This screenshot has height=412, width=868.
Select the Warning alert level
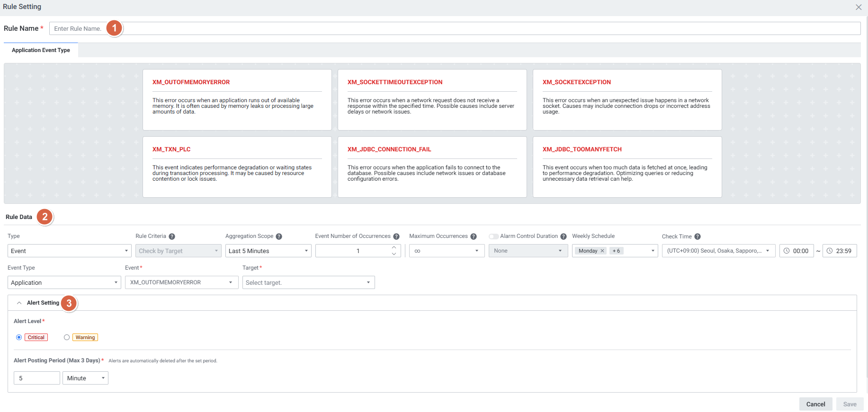[x=67, y=337]
